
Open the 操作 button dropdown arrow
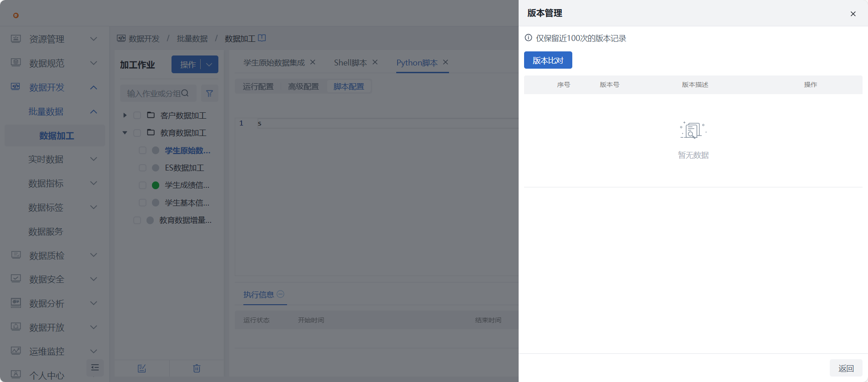point(209,65)
